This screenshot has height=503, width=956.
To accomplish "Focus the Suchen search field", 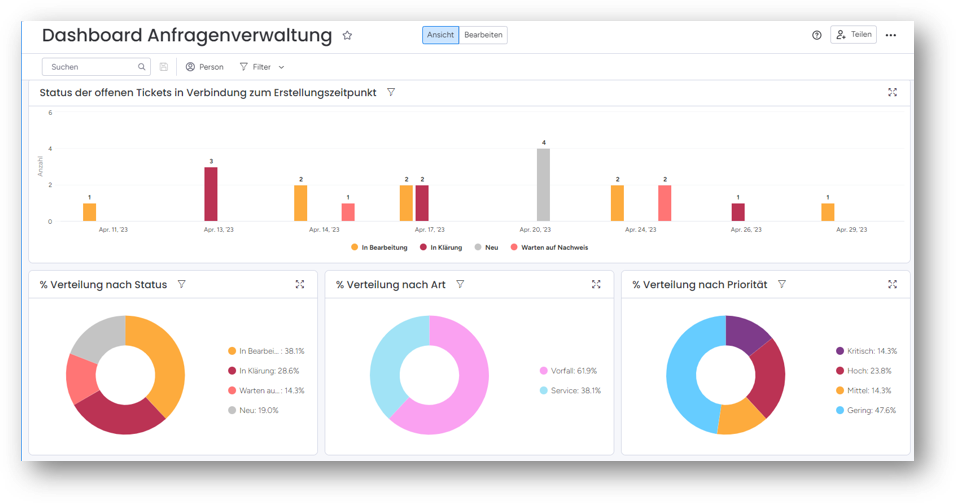I will coord(96,67).
